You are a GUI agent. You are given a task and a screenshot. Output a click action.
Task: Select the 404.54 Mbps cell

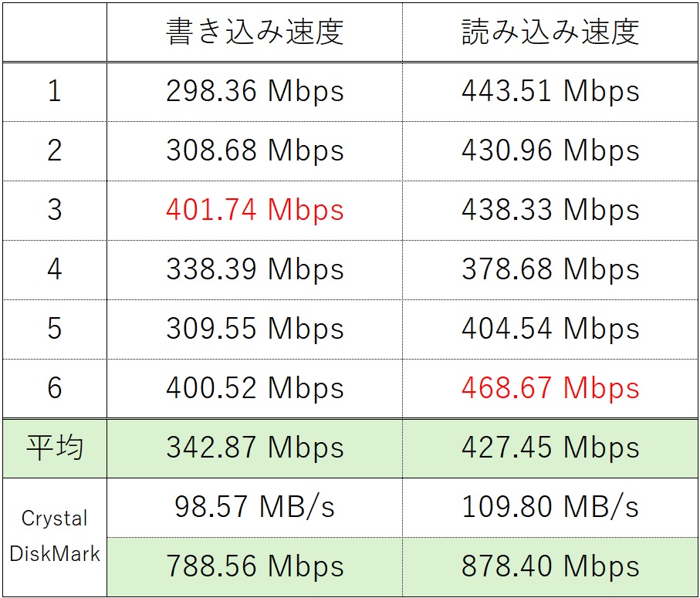tap(550, 329)
